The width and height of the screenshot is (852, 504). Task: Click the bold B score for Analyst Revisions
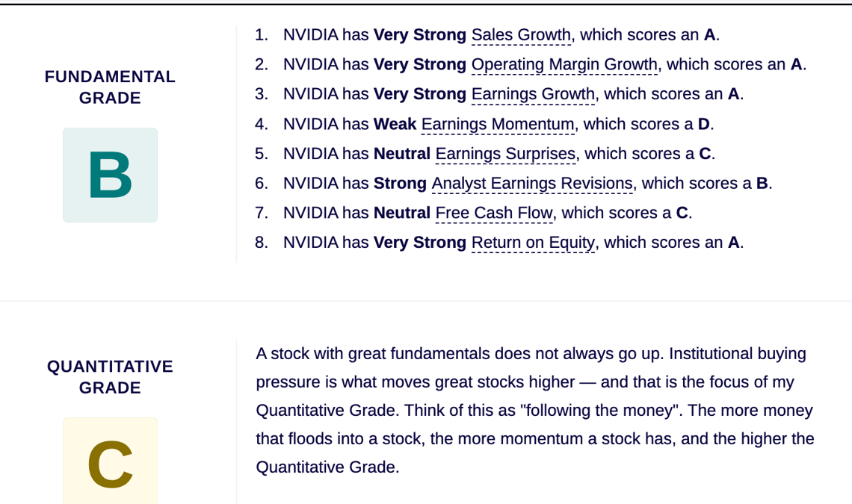[x=762, y=184]
